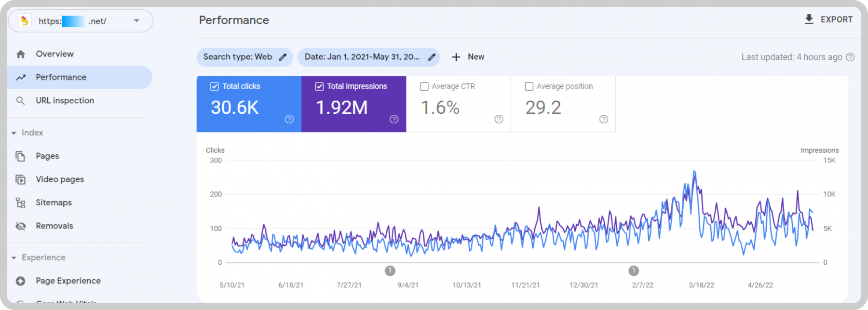Edit the Search type: Web filter pencil
Image resolution: width=868 pixels, height=310 pixels.
pos(283,57)
